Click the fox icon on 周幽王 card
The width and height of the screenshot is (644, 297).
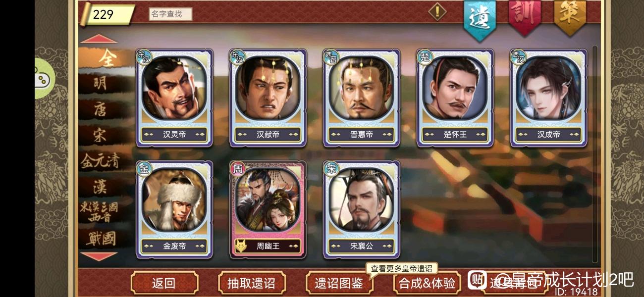point(240,246)
